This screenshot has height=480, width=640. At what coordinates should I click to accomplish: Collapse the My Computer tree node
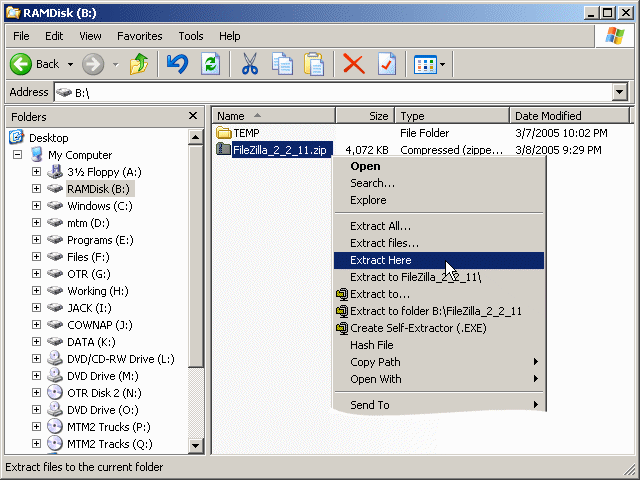(x=18, y=155)
